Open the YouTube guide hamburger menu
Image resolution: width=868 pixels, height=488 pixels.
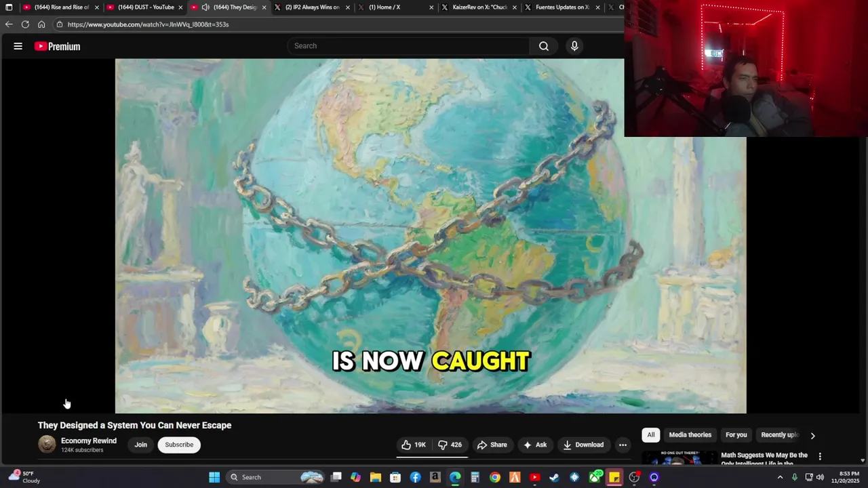pyautogui.click(x=18, y=46)
